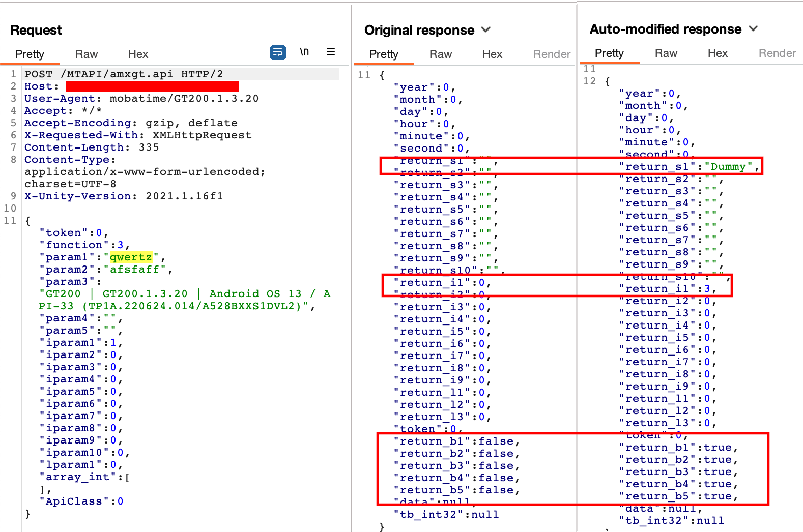Click the "ApiClass":0 line in request
The width and height of the screenshot is (803, 532).
[81, 501]
